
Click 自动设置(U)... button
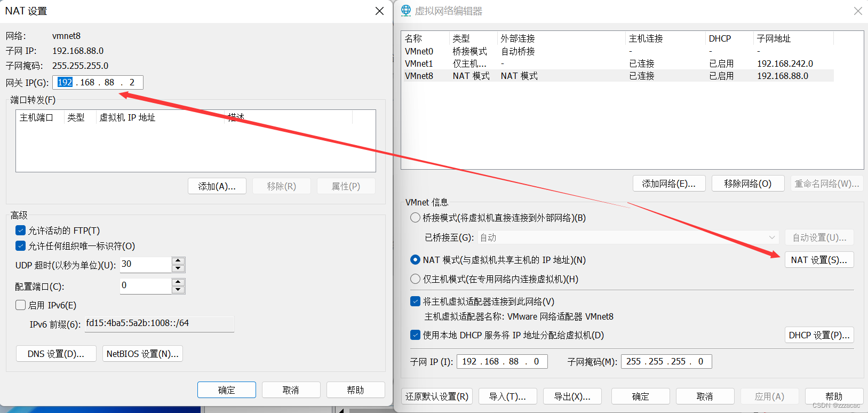pos(819,237)
